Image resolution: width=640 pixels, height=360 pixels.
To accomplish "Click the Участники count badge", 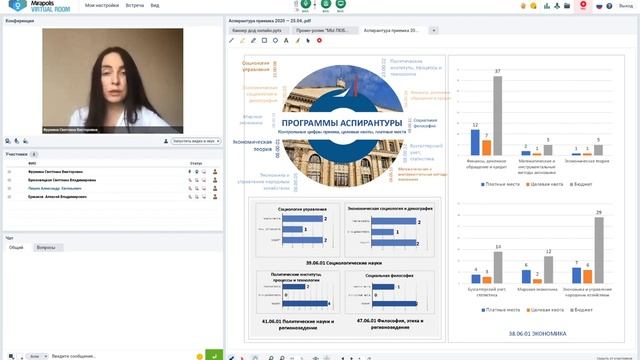I will pyautogui.click(x=34, y=154).
